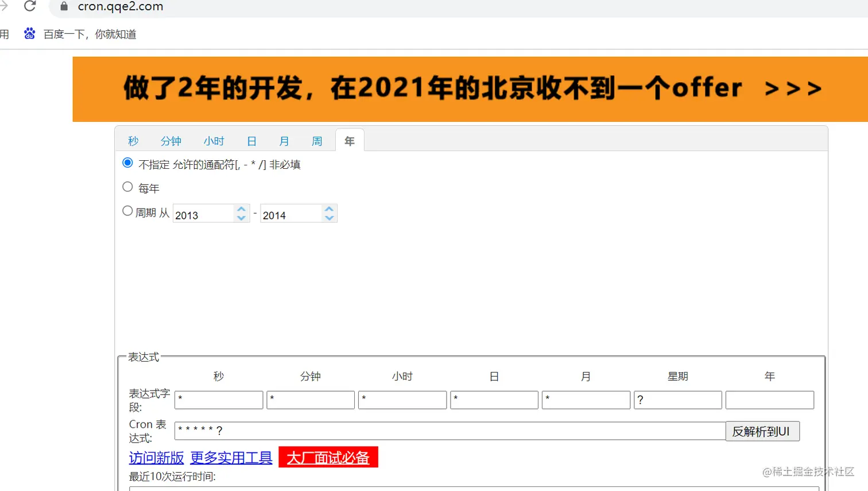868x491 pixels.
Task: Click the 星期 expression field containing ?
Action: pos(678,400)
